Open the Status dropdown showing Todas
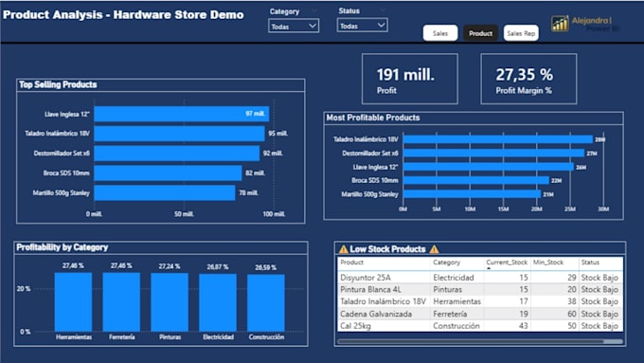The image size is (644, 363). [x=362, y=26]
